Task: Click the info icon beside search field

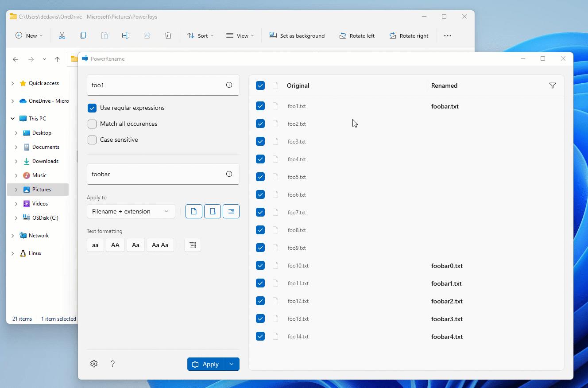Action: click(x=229, y=85)
